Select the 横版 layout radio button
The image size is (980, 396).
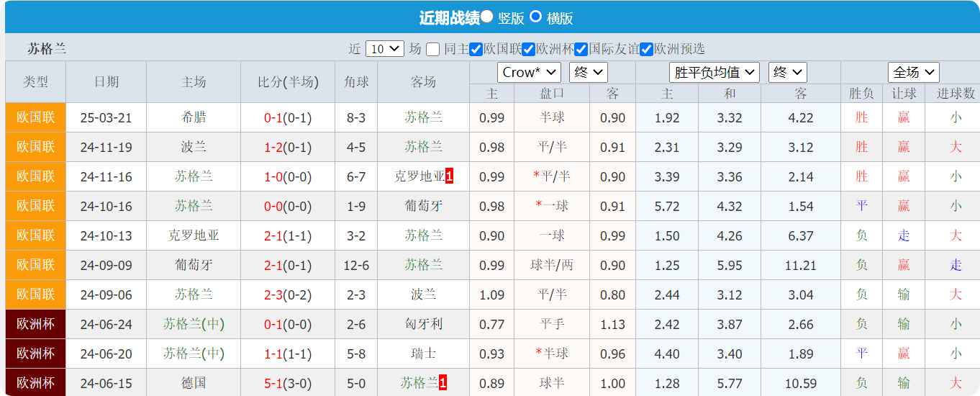[535, 17]
